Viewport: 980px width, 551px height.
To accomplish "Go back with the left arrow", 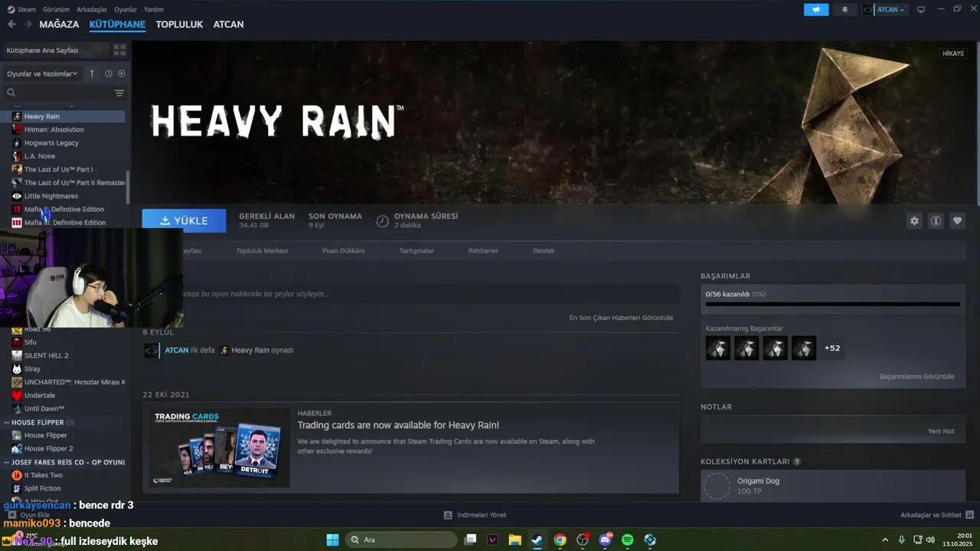I will [11, 24].
